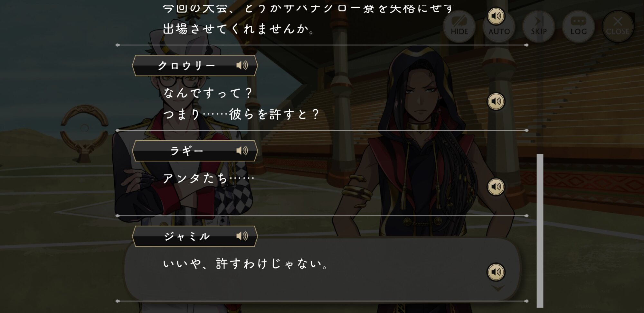Screen dimensions: 644x313
Task: Play voice for Ruggie's line アンタたち……
Action: (x=496, y=187)
